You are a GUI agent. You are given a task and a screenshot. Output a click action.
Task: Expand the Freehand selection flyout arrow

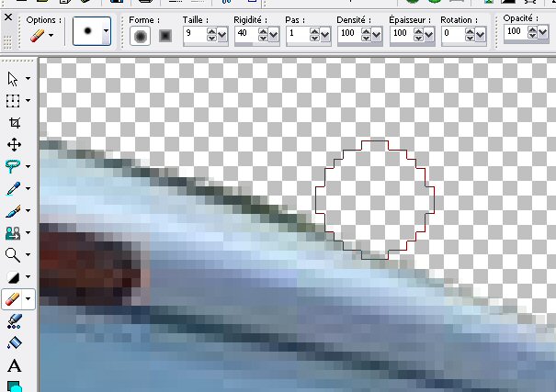[28, 166]
